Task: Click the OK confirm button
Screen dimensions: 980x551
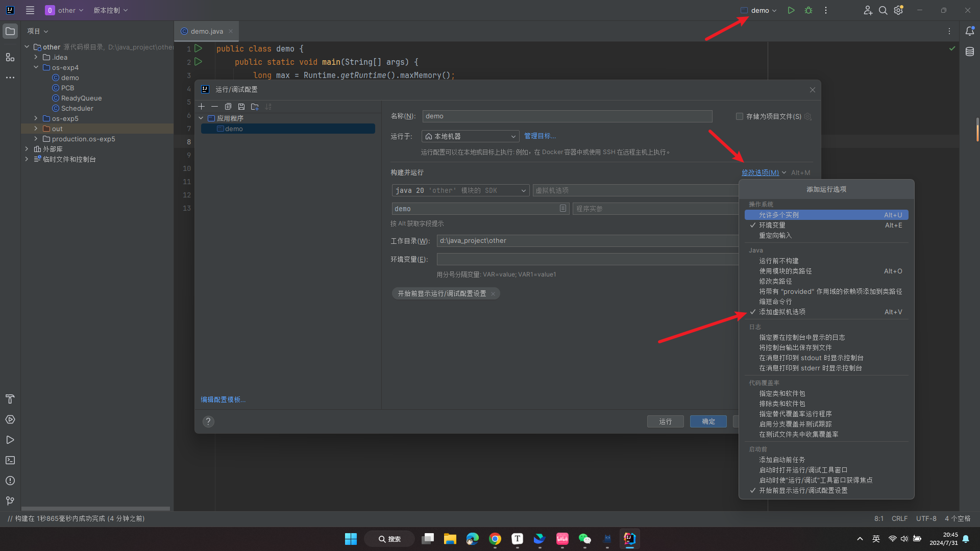Action: [708, 421]
